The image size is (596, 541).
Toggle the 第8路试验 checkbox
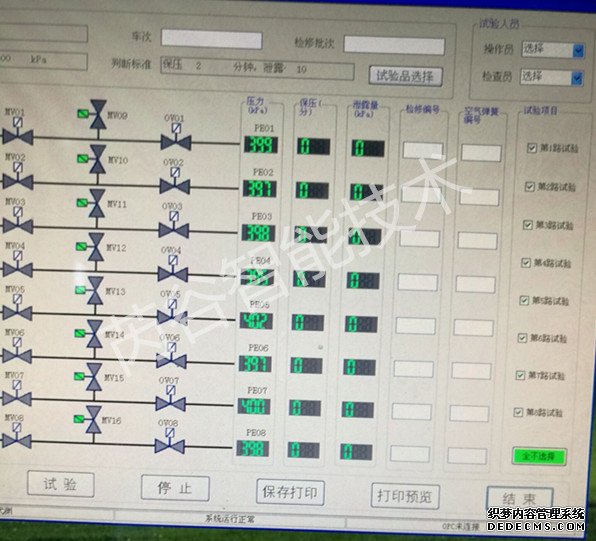click(518, 412)
